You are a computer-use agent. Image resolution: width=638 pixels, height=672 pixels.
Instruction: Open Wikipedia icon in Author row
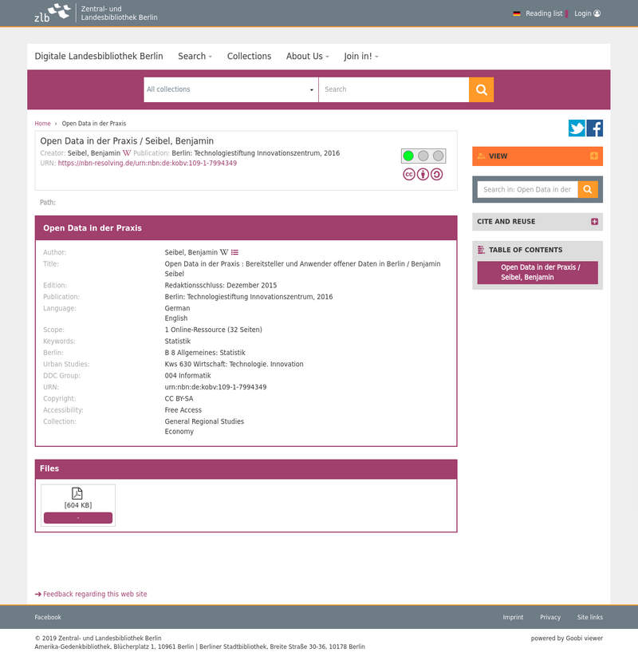(x=224, y=252)
